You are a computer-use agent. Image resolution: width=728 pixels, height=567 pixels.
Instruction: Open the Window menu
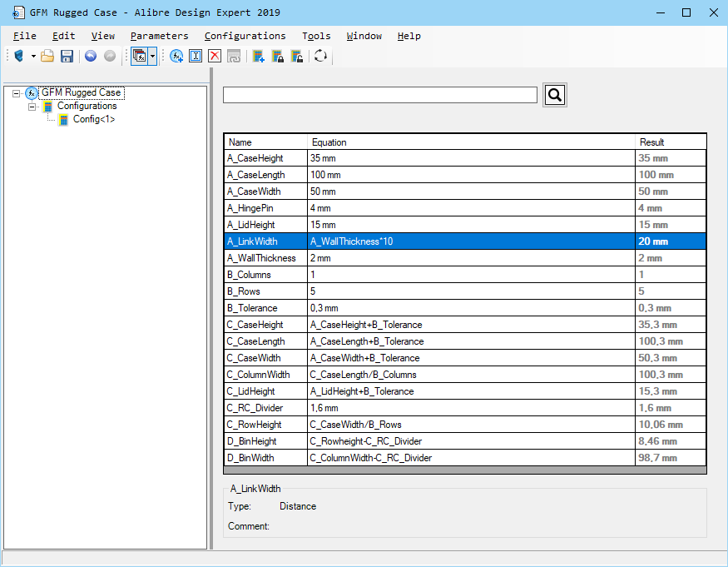pyautogui.click(x=364, y=36)
